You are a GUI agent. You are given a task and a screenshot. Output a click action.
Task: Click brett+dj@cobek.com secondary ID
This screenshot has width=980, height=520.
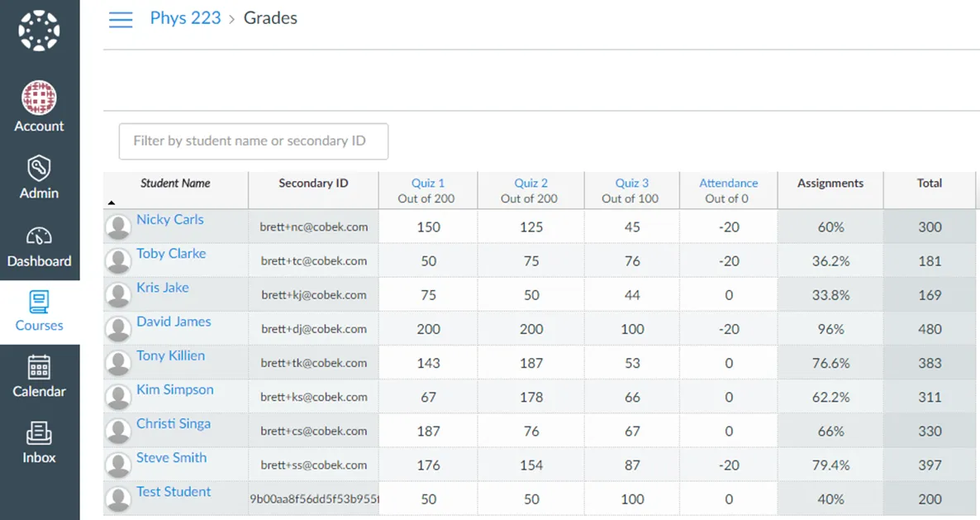pos(314,329)
